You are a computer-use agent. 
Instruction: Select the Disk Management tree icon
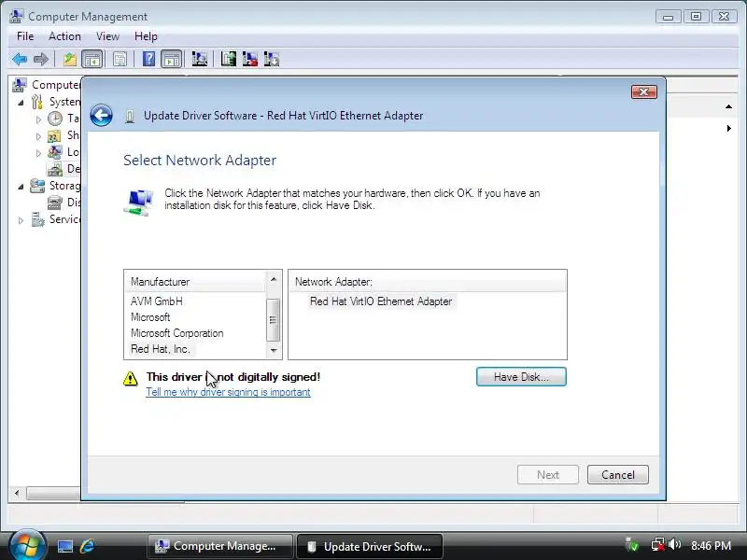point(55,203)
